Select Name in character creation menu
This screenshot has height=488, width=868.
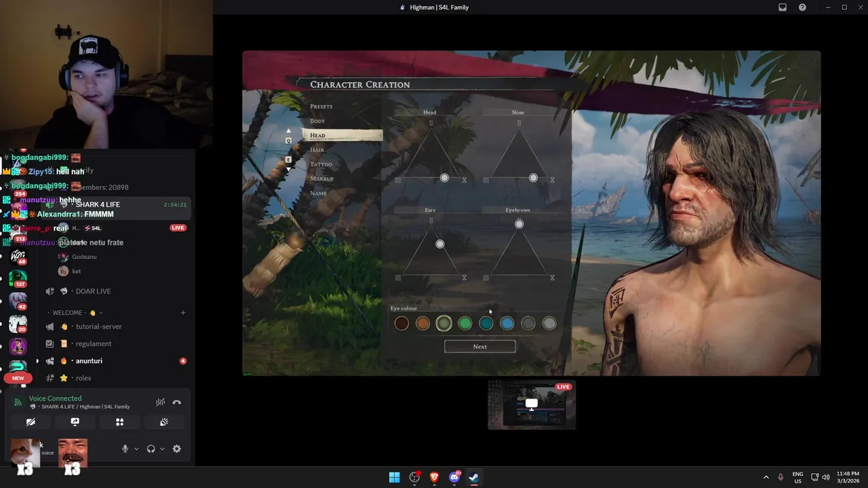(x=318, y=193)
